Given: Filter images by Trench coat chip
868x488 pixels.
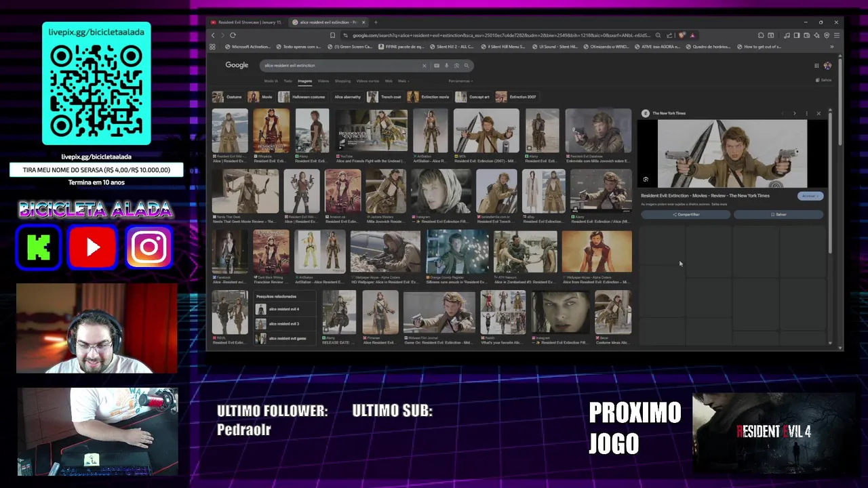Looking at the screenshot, I should coord(384,97).
